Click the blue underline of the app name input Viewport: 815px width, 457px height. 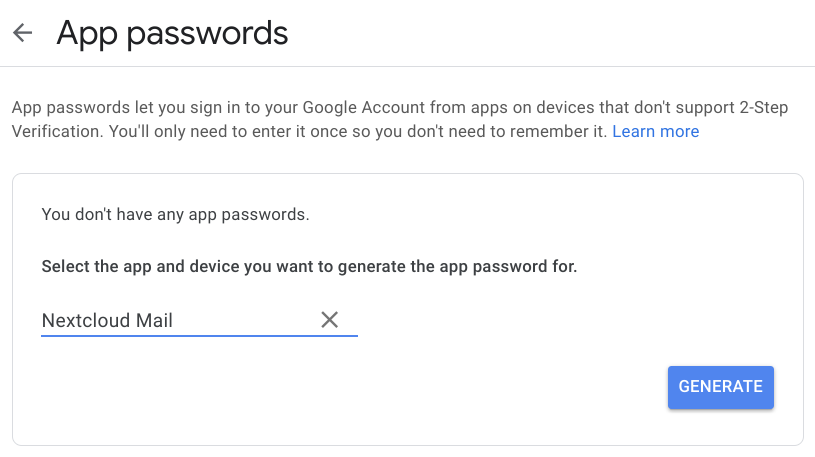click(200, 336)
